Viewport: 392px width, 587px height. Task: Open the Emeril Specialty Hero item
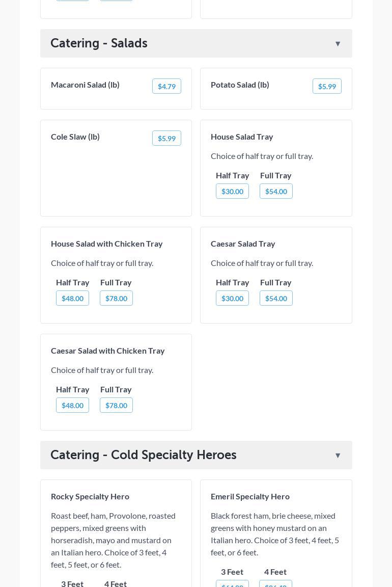[250, 496]
